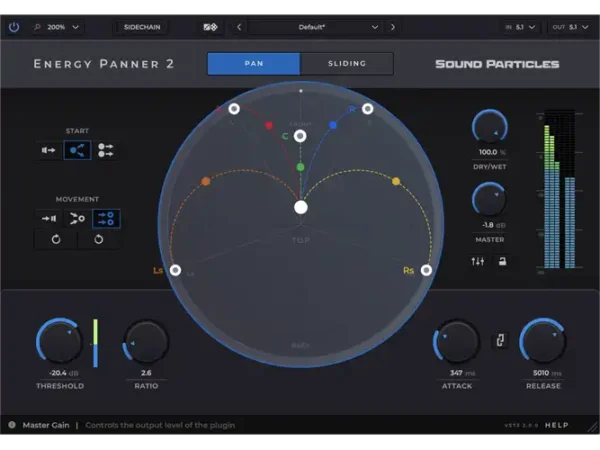This screenshot has height=450, width=600.
Task: Click the right rotate reset icon
Action: click(x=99, y=240)
